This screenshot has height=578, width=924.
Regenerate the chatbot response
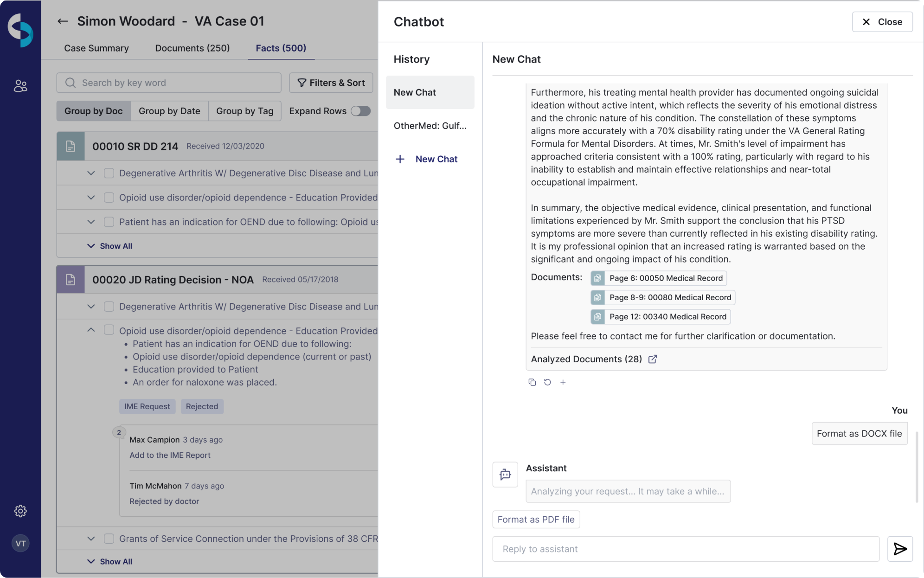[548, 382]
